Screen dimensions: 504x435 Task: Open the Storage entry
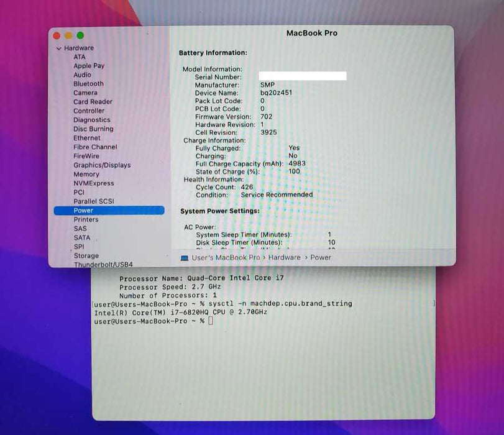86,256
